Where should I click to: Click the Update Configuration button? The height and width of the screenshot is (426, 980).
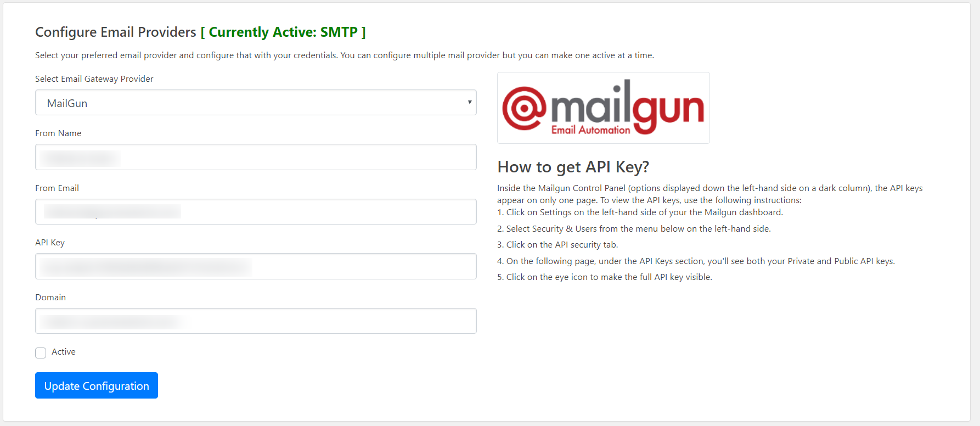(97, 385)
